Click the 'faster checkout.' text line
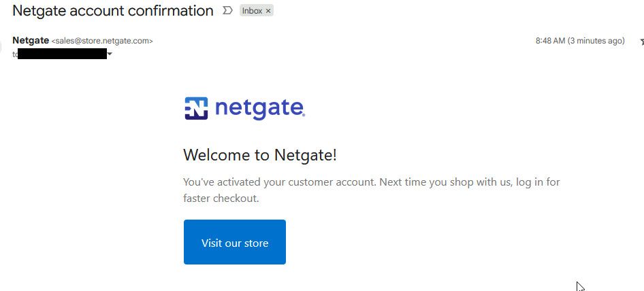 point(221,199)
